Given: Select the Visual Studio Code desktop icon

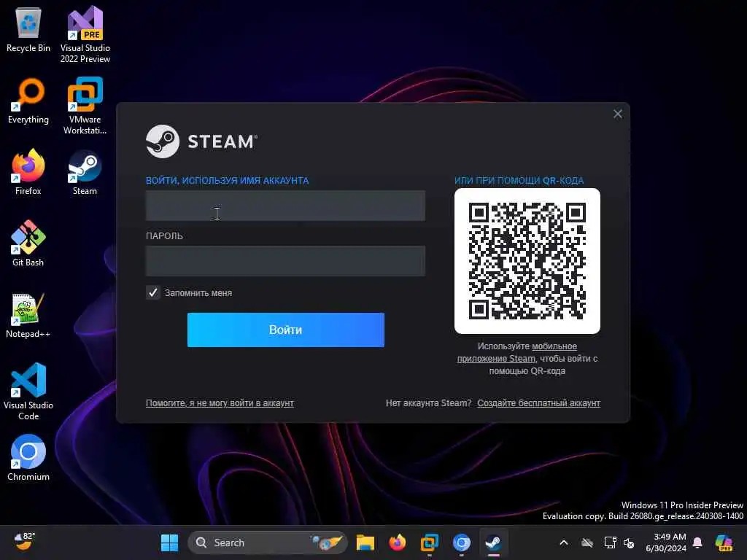Looking at the screenshot, I should [x=28, y=392].
